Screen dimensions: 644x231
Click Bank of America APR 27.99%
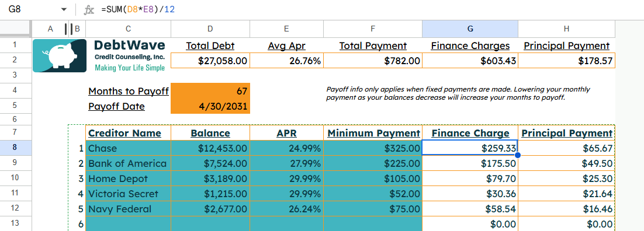(x=286, y=163)
